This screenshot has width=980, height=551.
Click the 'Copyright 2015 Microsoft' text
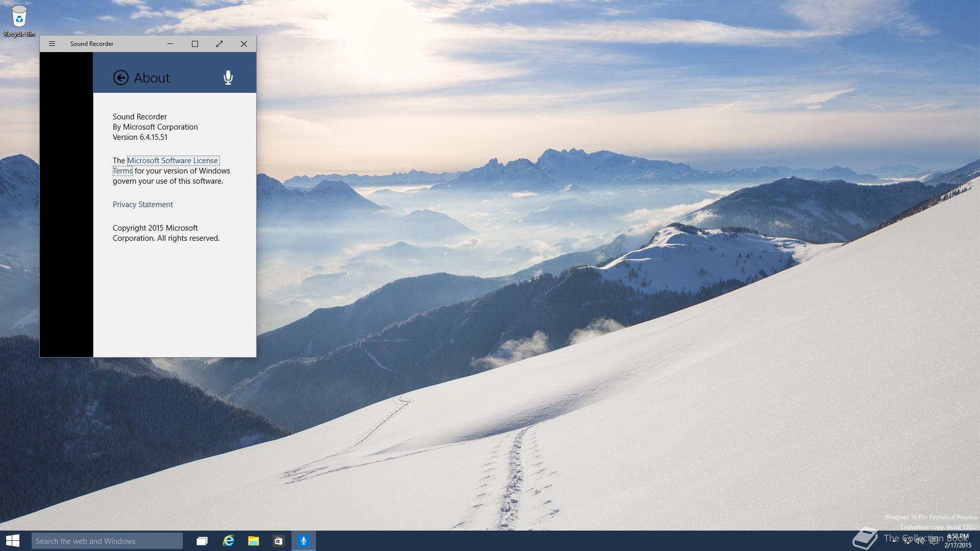(155, 228)
